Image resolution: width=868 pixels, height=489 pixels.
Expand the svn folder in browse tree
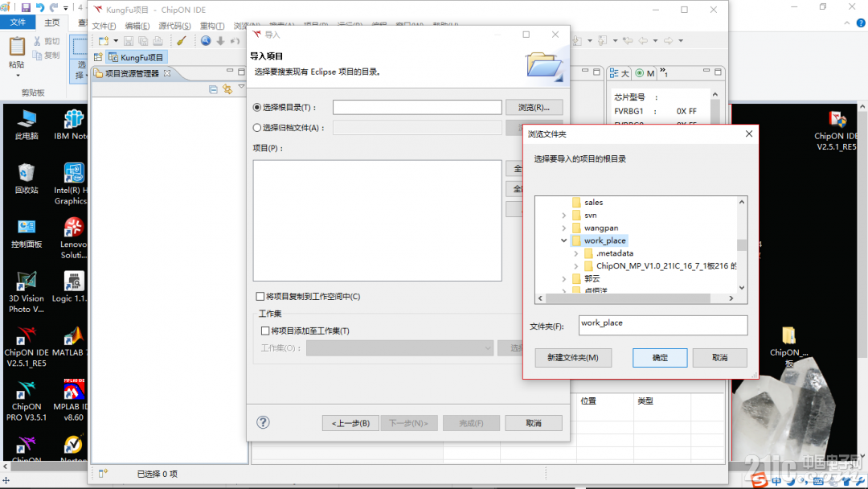[x=564, y=215]
